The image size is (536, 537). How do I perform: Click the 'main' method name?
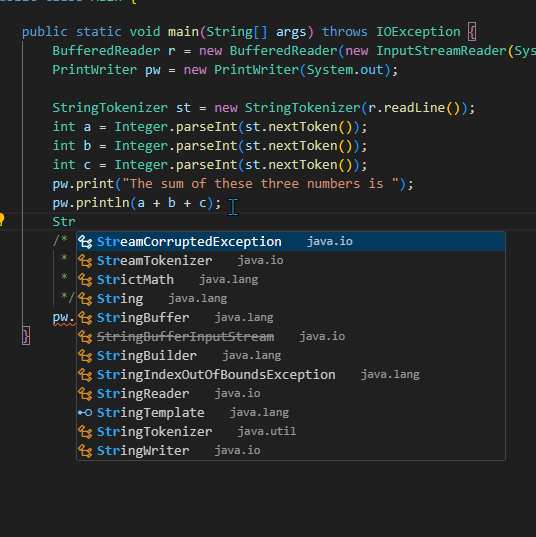[x=183, y=32]
